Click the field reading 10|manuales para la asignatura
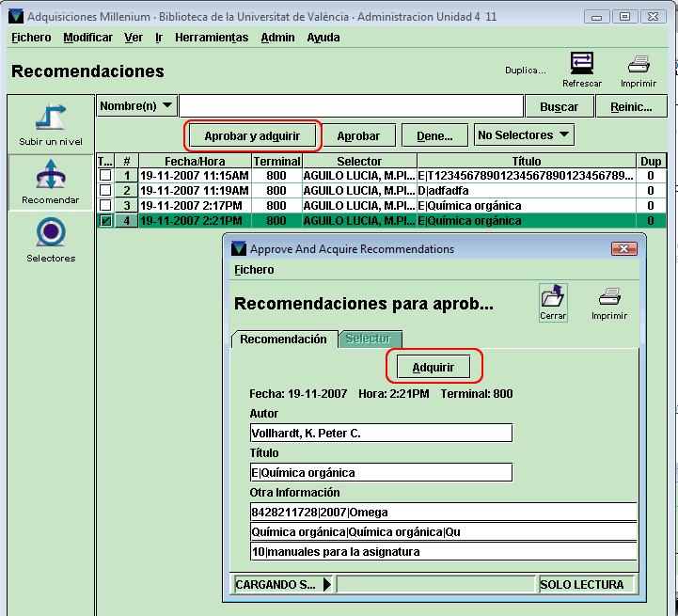678x616 pixels. click(x=443, y=551)
